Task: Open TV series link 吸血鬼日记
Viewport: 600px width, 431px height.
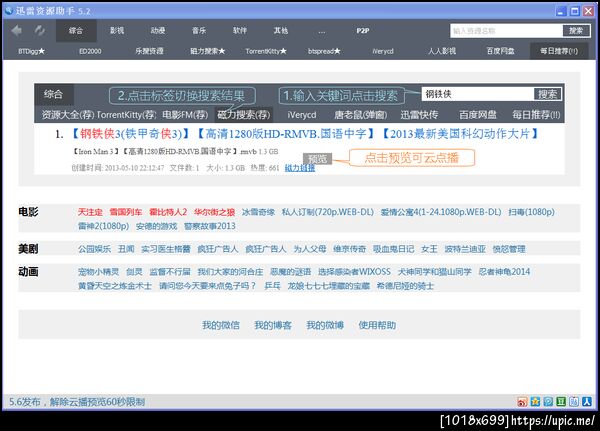Action: pos(393,249)
